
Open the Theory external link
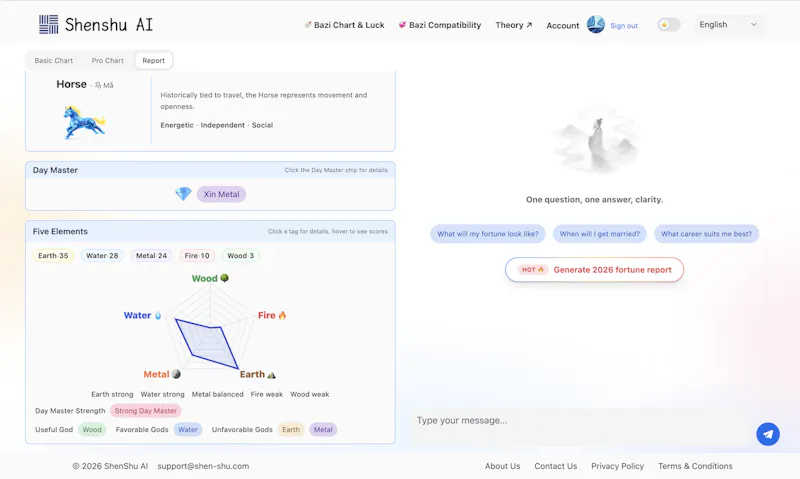tap(513, 25)
